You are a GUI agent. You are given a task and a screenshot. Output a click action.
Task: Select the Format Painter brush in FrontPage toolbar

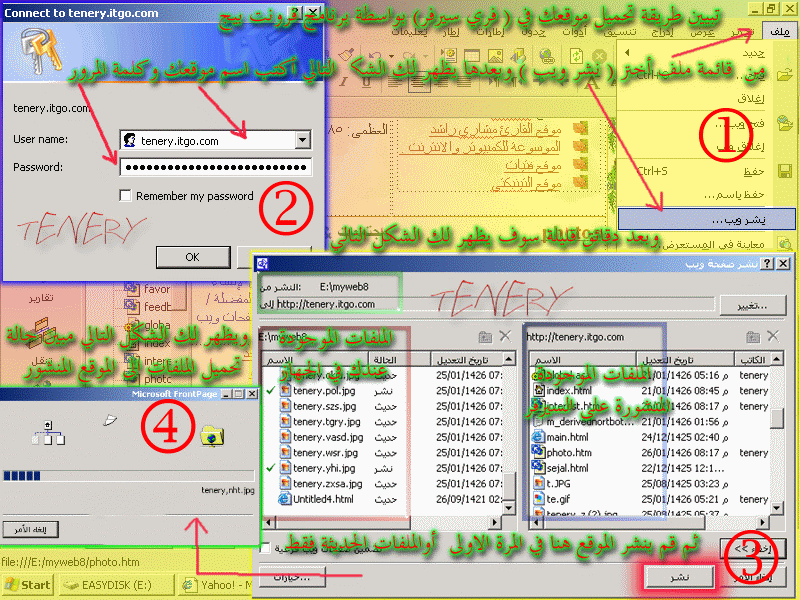pos(346,55)
